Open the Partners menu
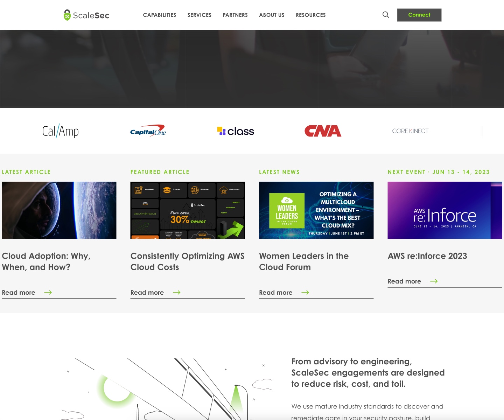Viewport: 504px width, 420px height. [x=235, y=15]
